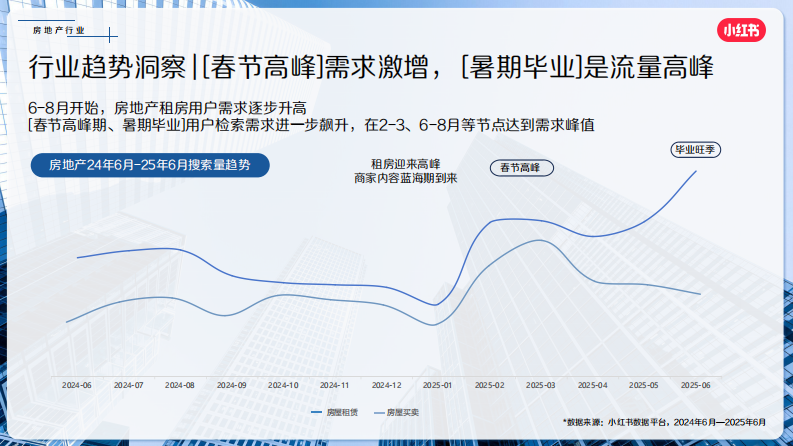Image resolution: width=793 pixels, height=446 pixels.
Task: Click the 2025-03 axis label
Action: 541,385
